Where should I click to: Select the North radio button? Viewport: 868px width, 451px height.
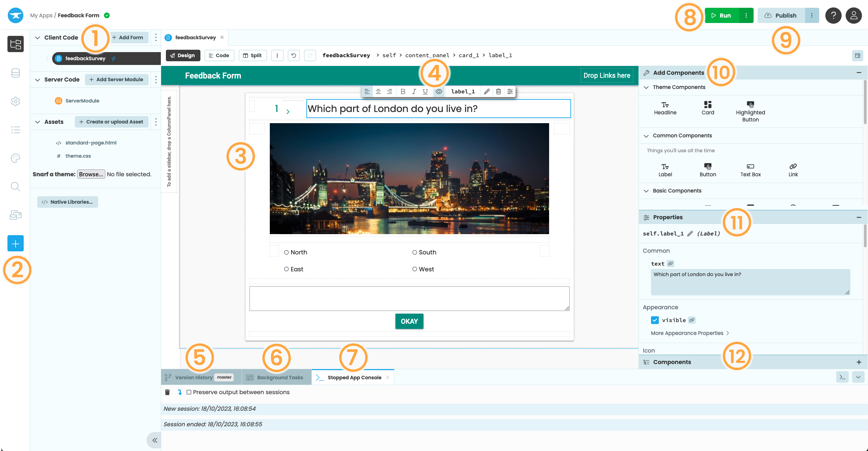pos(286,252)
